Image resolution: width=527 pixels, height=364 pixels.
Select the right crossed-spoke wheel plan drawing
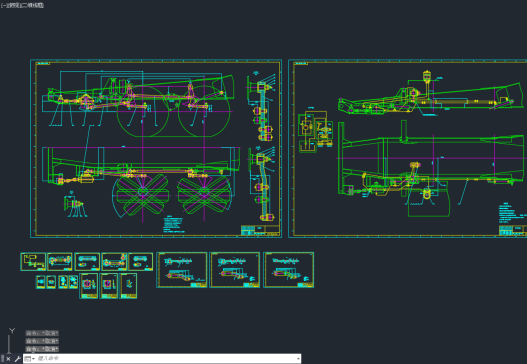pos(204,194)
